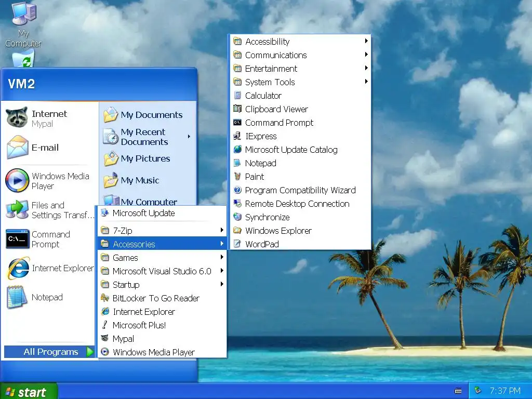Open Command Prompt in the Accessories submenu
Viewport: 532px width, 399px height.
point(300,123)
